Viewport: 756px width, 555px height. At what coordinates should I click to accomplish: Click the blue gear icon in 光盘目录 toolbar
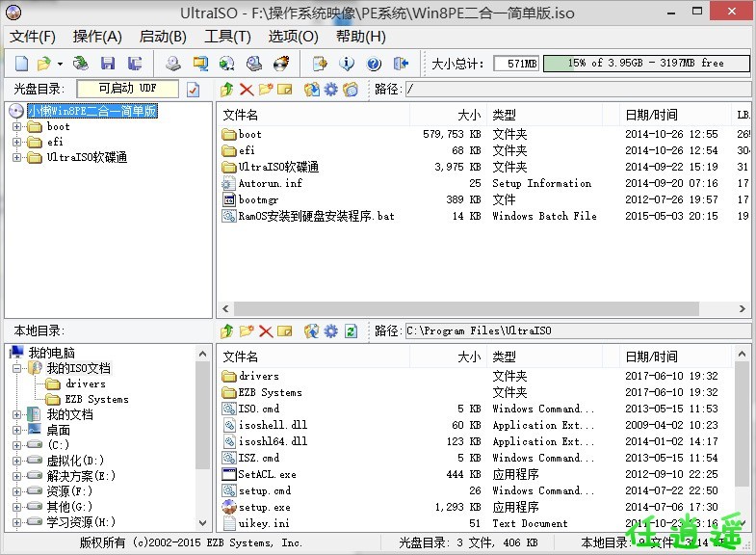click(330, 90)
